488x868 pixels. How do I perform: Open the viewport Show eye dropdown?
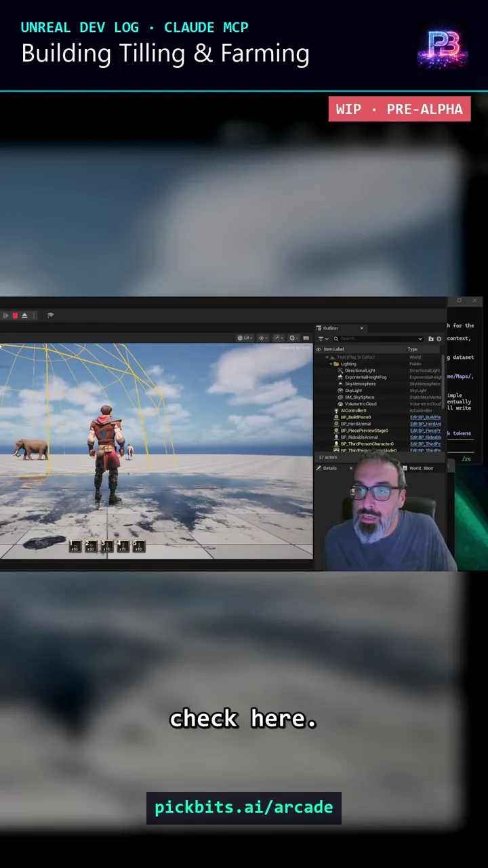tap(263, 338)
